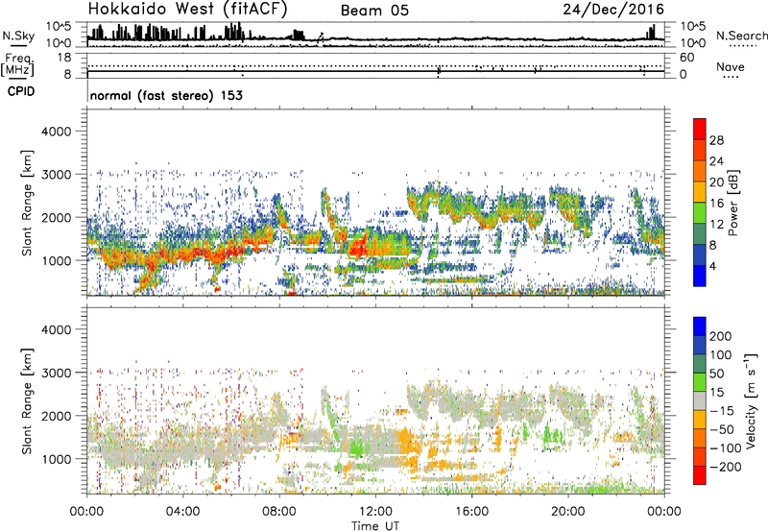Click the sky noise spikes near 06:00

pos(233,32)
